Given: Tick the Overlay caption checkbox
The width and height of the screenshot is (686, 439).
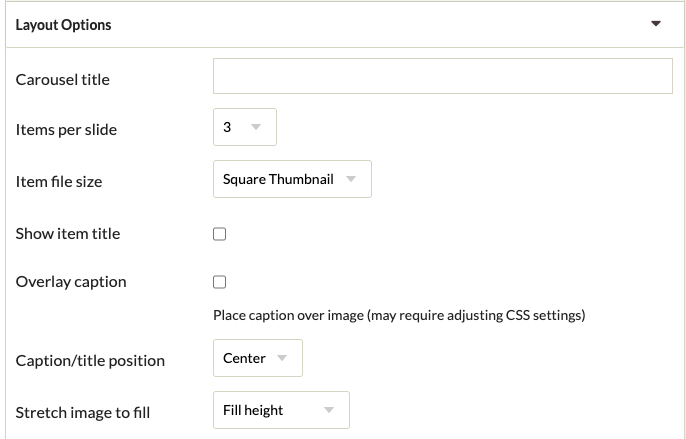Looking at the screenshot, I should click(x=220, y=282).
